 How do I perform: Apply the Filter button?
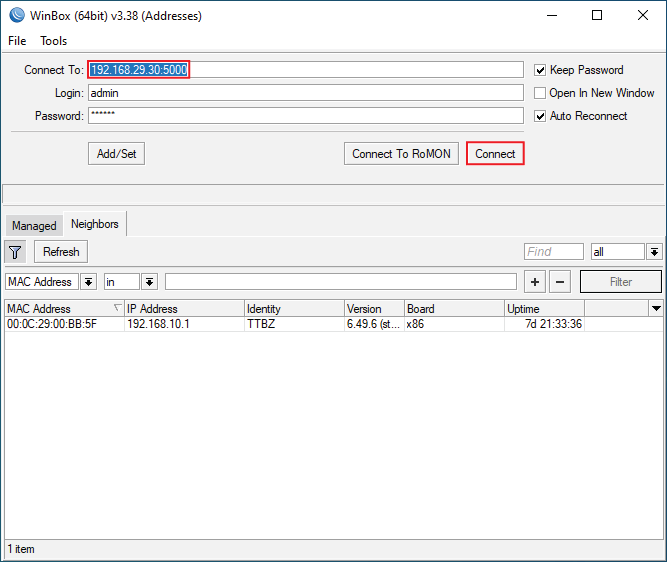pyautogui.click(x=621, y=282)
